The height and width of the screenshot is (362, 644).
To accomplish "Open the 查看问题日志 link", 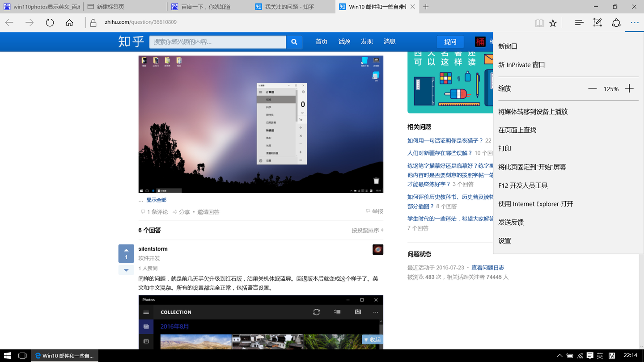I will click(x=488, y=267).
